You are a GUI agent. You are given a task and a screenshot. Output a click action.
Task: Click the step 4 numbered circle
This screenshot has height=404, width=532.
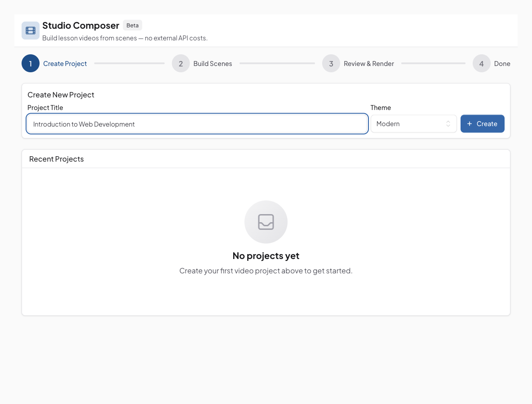(x=481, y=64)
